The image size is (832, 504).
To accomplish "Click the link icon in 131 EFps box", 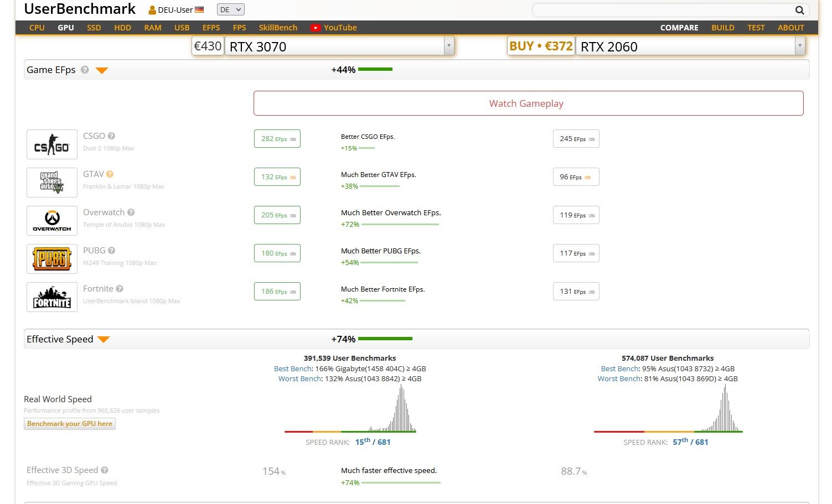I will point(592,292).
